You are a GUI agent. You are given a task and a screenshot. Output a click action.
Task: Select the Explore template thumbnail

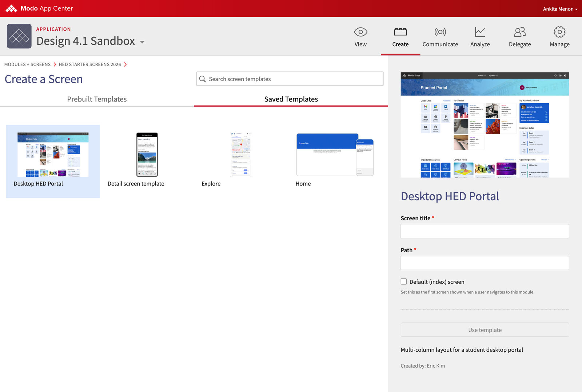click(241, 155)
